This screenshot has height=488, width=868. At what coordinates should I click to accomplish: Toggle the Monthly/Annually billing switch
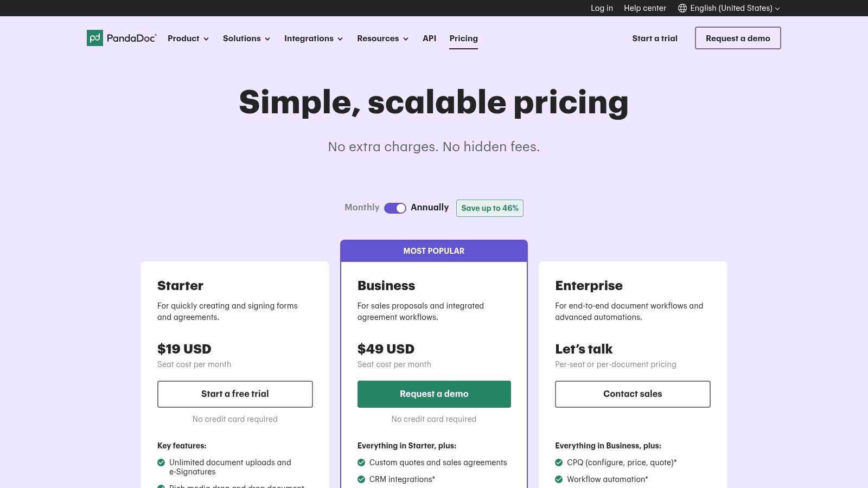[395, 208]
